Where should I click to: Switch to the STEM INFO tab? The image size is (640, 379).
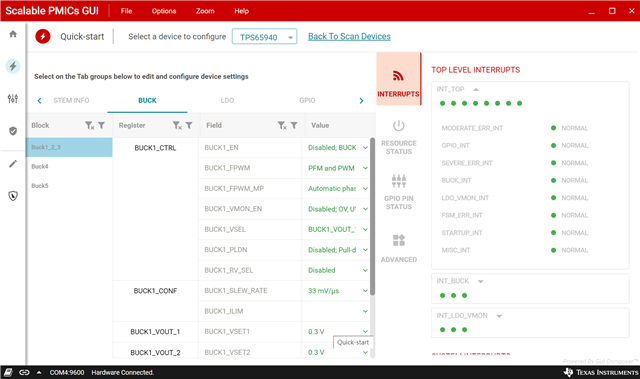coord(71,100)
